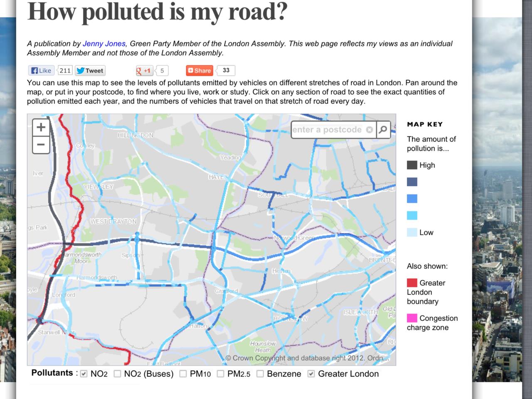Enable the NO2 (Buses) checkbox
Viewport: 532px width, 399px height.
tap(117, 374)
